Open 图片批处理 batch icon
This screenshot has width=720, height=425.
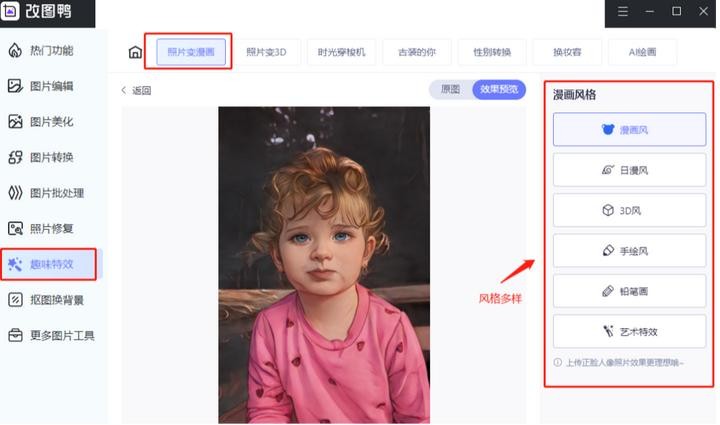coord(15,193)
